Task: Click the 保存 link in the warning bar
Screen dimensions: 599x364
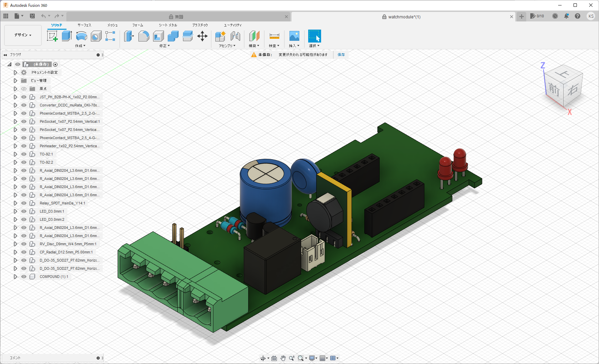Action: pyautogui.click(x=341, y=55)
